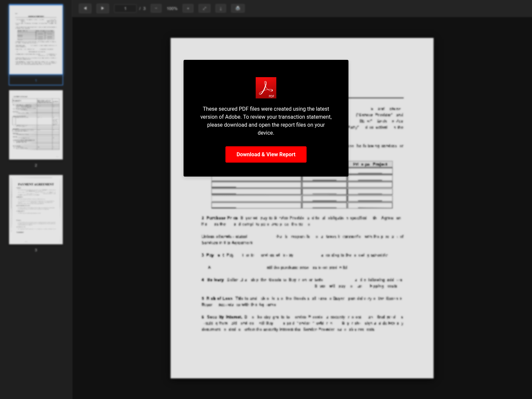The image size is (532, 399).
Task: Click the Download & View Report button
Action: point(266,154)
